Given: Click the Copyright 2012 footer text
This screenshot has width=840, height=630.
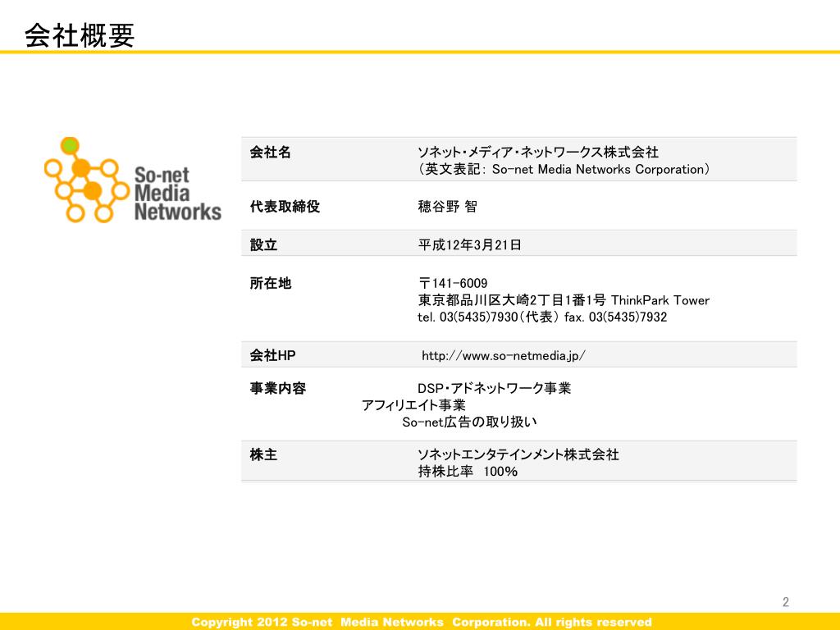Looking at the screenshot, I should pyautogui.click(x=421, y=622).
